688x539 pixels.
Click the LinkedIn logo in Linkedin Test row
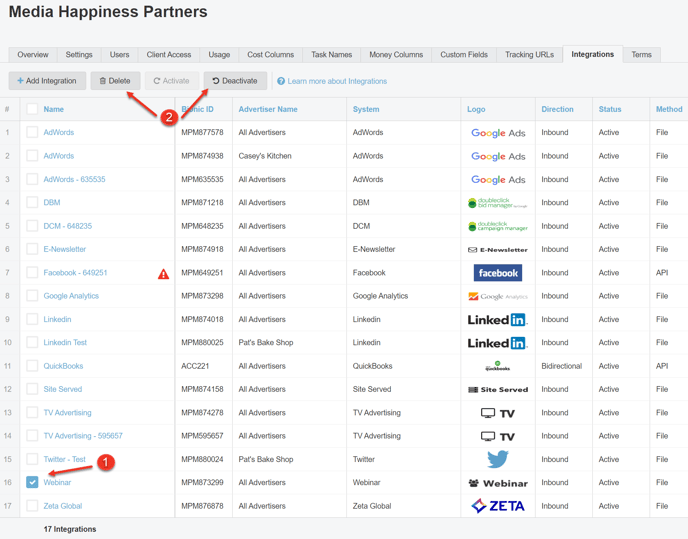click(x=498, y=343)
